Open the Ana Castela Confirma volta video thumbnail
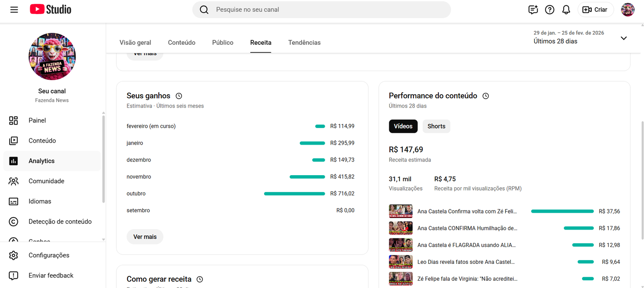644x288 pixels. pos(400,211)
